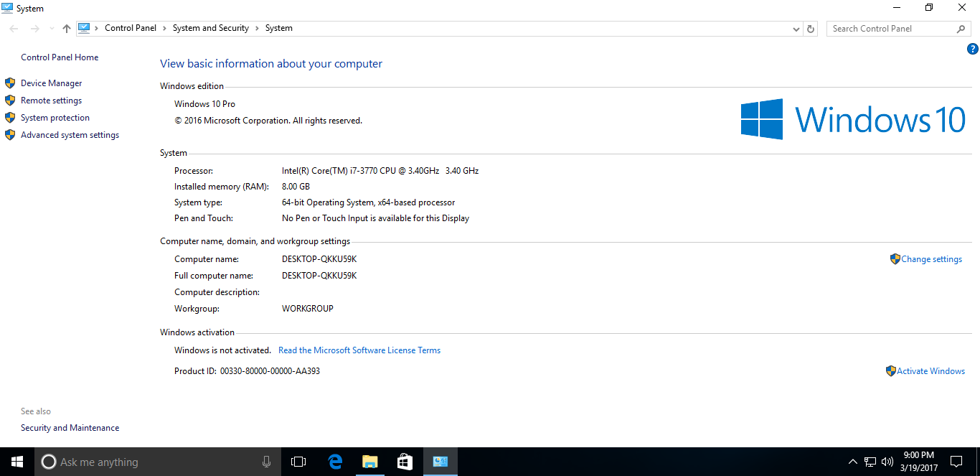Open Advanced system settings
The width and height of the screenshot is (980, 476).
click(70, 135)
